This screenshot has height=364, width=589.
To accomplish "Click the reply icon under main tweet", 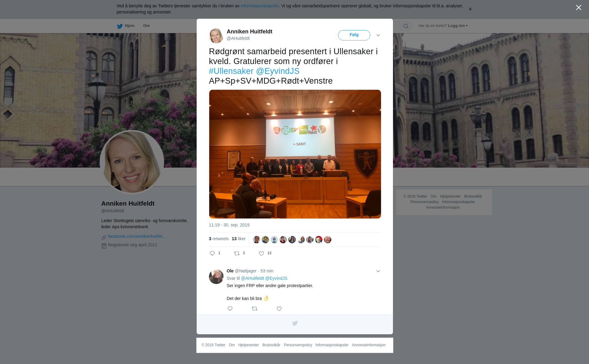I will (212, 253).
